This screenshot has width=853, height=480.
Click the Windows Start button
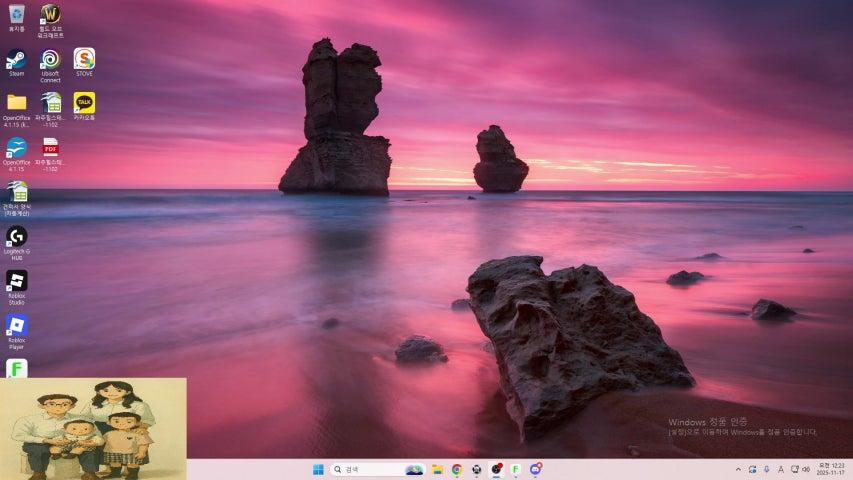[x=318, y=469]
